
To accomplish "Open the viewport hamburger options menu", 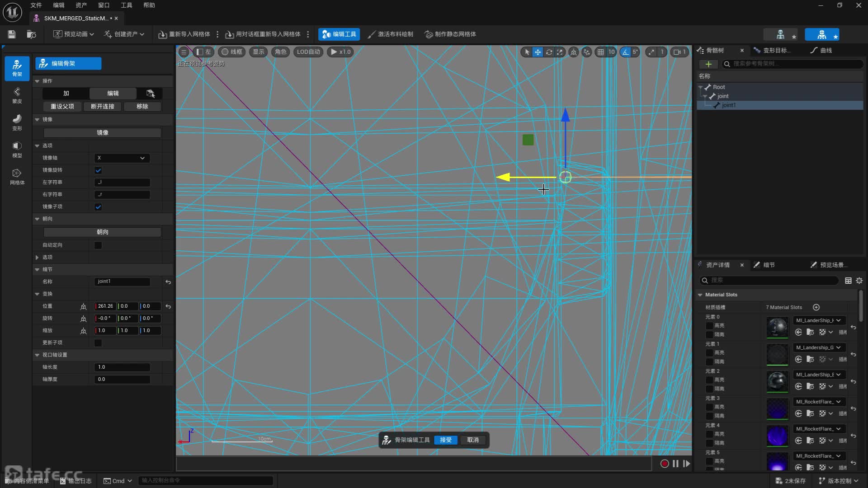I will 184,52.
